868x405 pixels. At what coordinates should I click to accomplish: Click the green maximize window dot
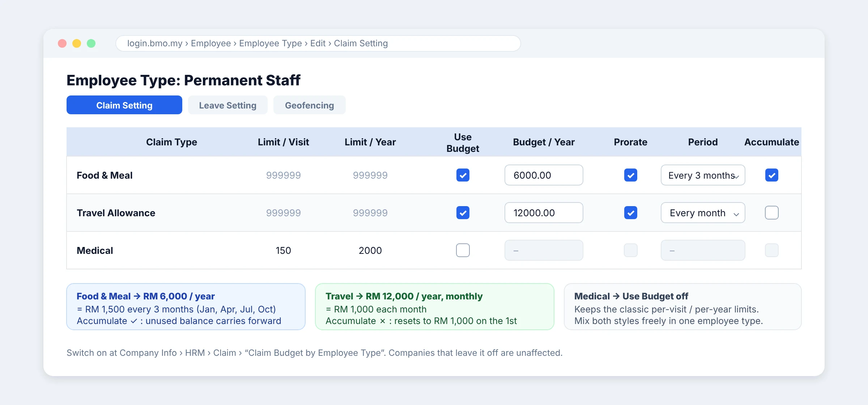(x=91, y=43)
